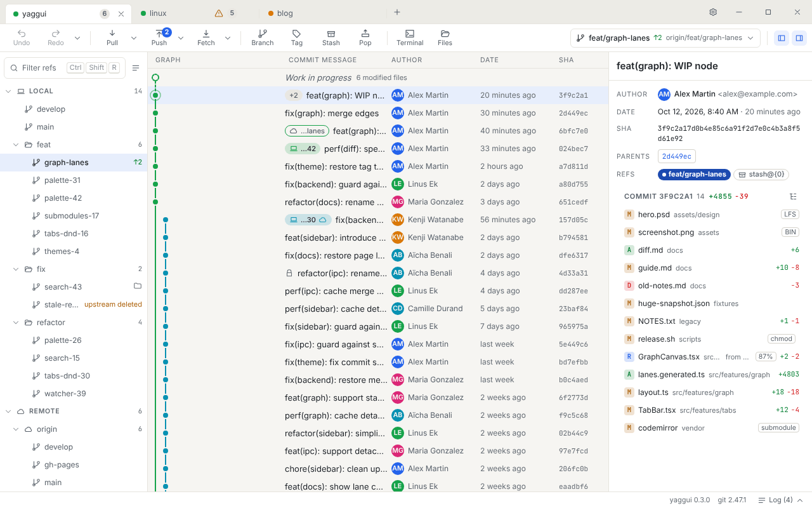
Task: Pop the latest stash
Action: click(365, 37)
